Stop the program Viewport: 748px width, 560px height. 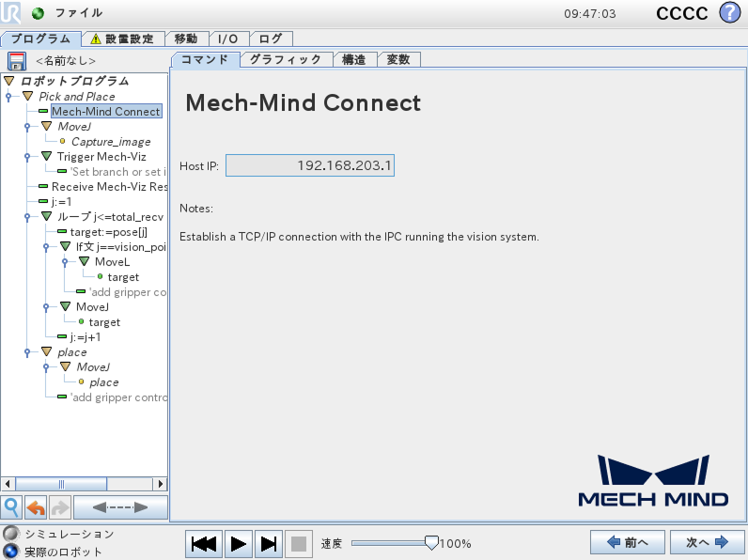pos(299,544)
